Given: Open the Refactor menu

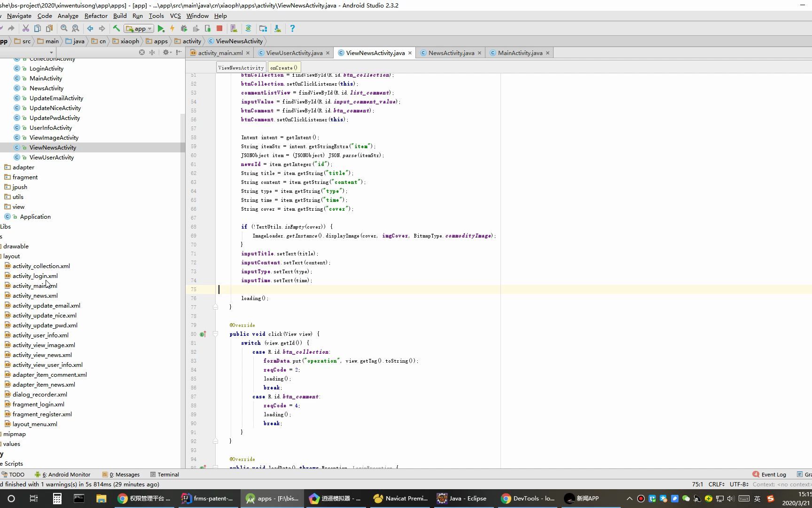Looking at the screenshot, I should [96, 16].
